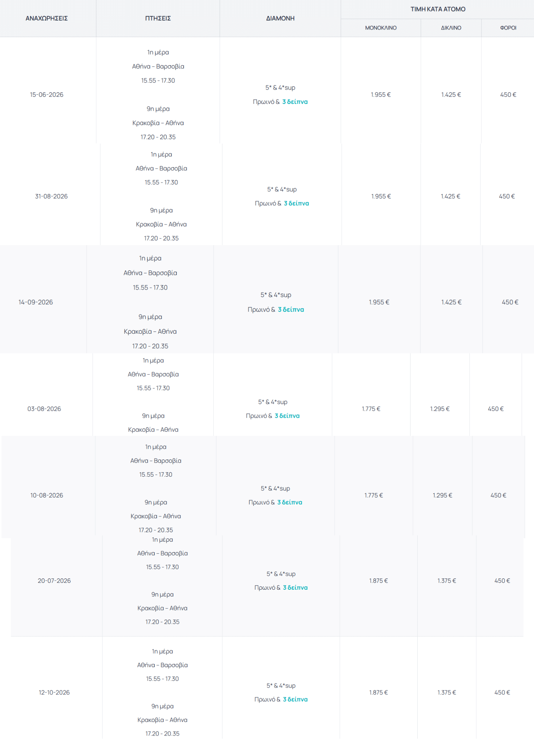Open '3 δείπνα' link for 03-08-2026 departure
Viewport: 534px width, 756px height.
coord(287,416)
